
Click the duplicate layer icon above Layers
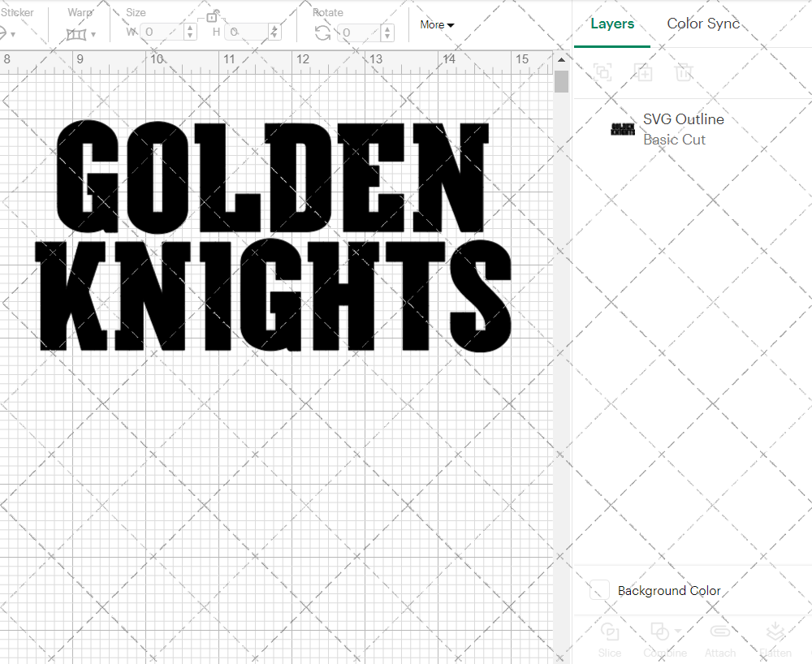[603, 72]
